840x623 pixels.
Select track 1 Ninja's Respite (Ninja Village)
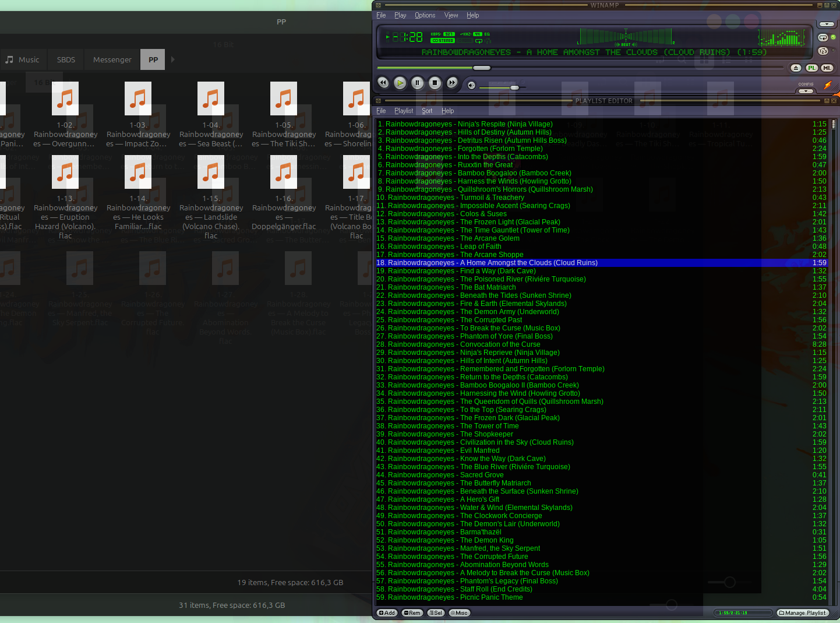(x=601, y=124)
